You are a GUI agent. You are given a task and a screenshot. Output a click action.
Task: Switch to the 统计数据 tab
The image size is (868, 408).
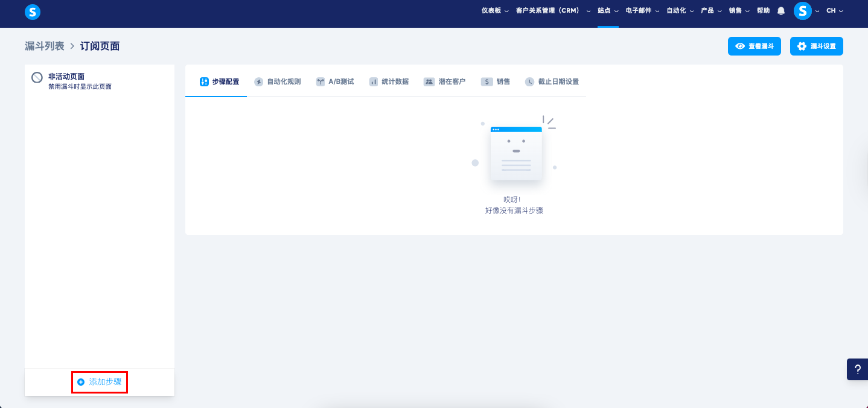pos(389,81)
